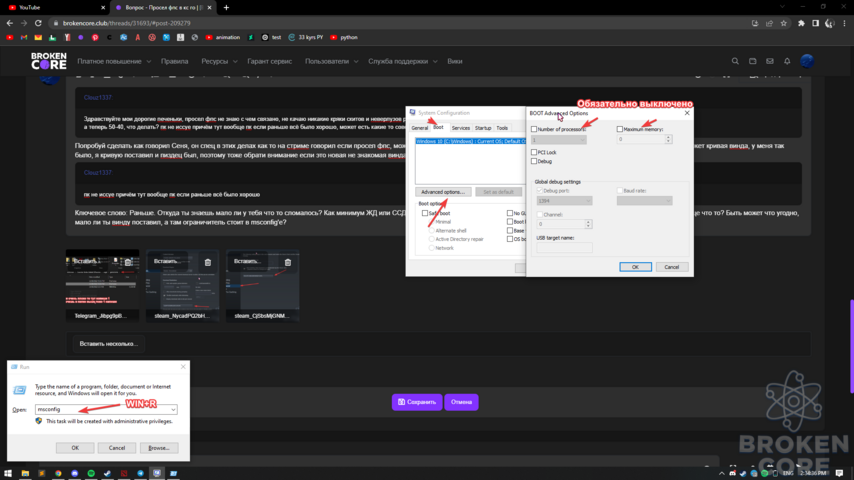854x480 pixels.
Task: Delete the steam_Cj5bsMjGNM attachment via trash icon
Action: [288, 263]
